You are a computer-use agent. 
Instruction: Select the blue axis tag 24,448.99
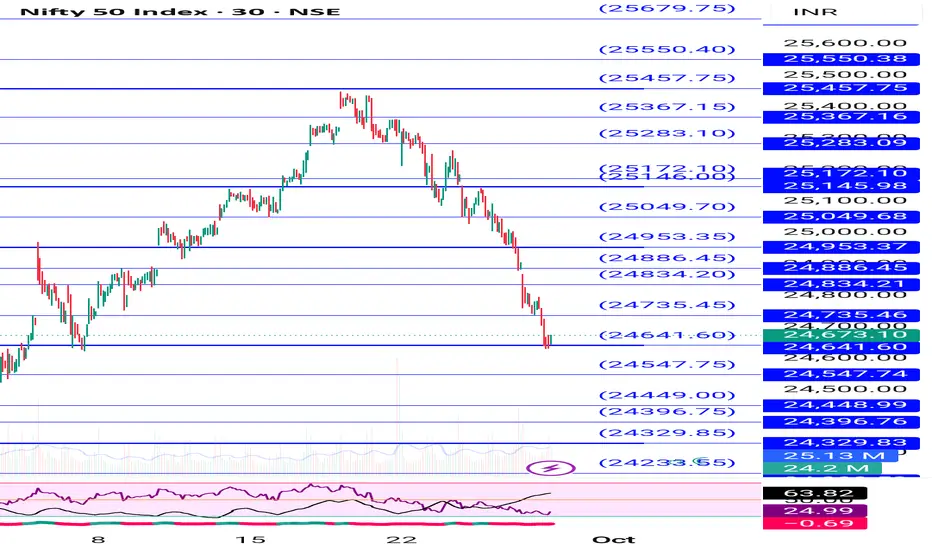[x=840, y=406]
